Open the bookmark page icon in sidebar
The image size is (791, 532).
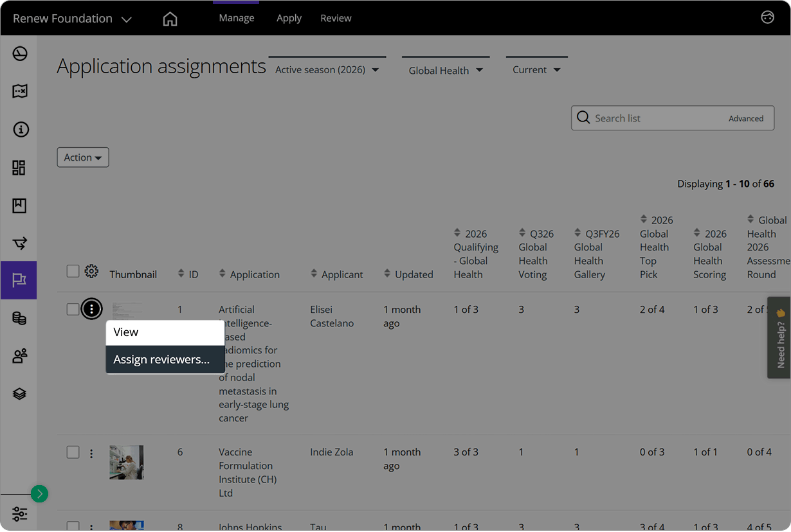(x=19, y=206)
